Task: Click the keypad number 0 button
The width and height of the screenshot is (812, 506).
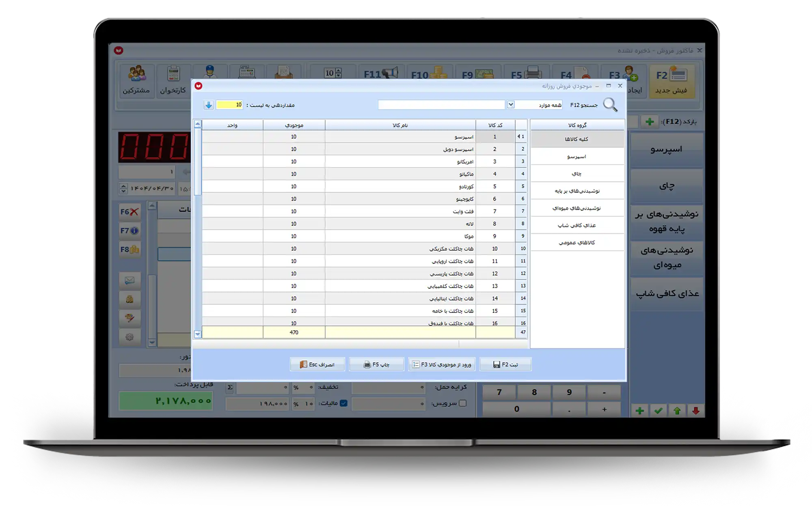Action: [516, 409]
